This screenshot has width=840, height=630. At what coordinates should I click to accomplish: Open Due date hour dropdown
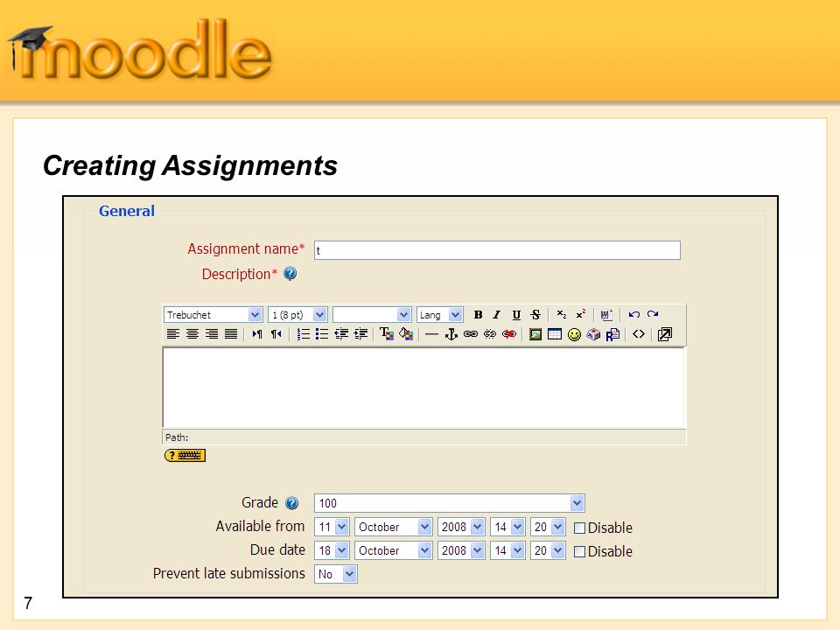507,550
